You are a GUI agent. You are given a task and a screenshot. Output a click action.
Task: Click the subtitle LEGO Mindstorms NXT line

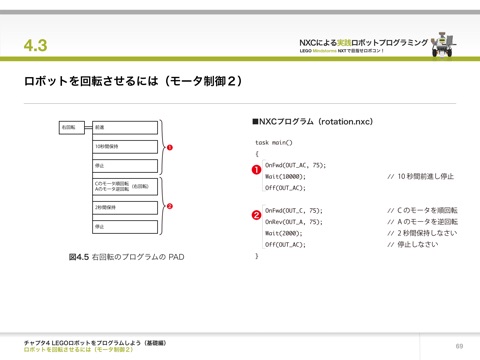342,51
